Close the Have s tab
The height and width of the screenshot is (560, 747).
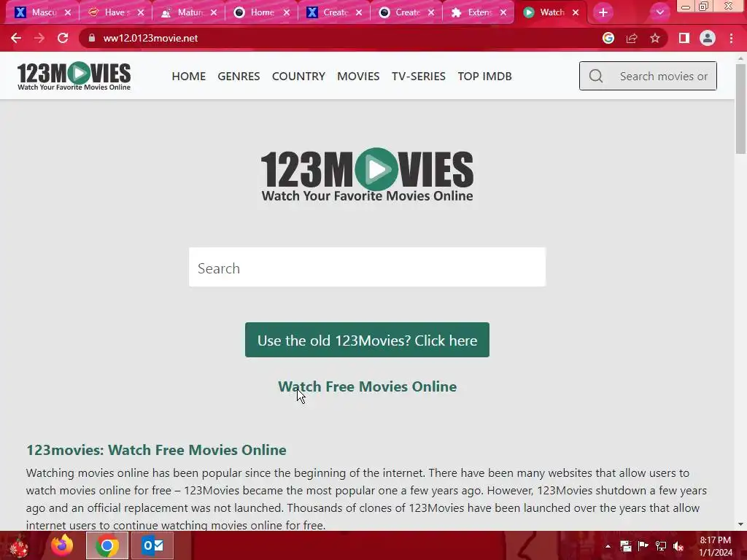[141, 13]
